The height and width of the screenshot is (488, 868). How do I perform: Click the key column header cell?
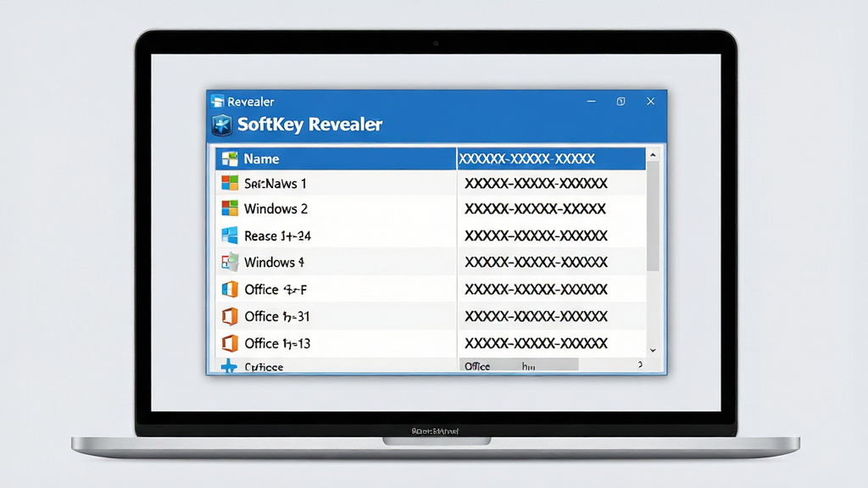coord(551,158)
